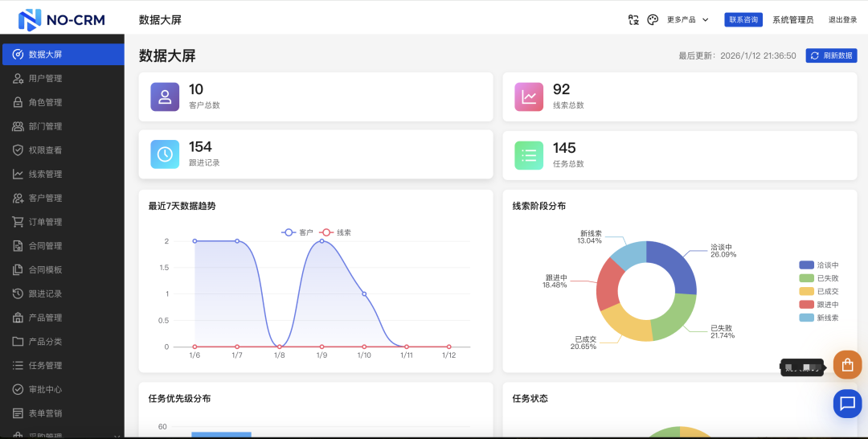Click the 最近7天数据趋势 chart title
The image size is (868, 439).
(182, 206)
